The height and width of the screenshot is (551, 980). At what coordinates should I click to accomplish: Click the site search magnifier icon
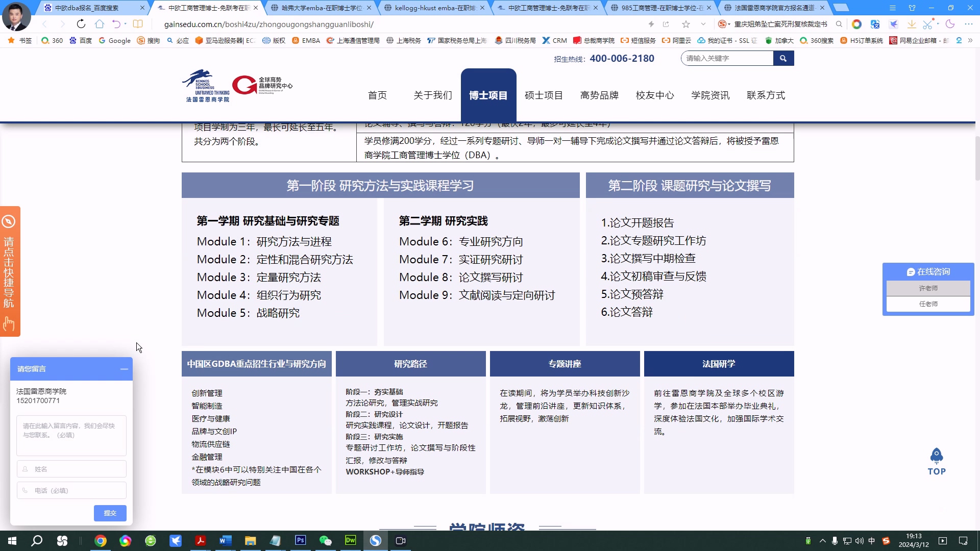784,58
